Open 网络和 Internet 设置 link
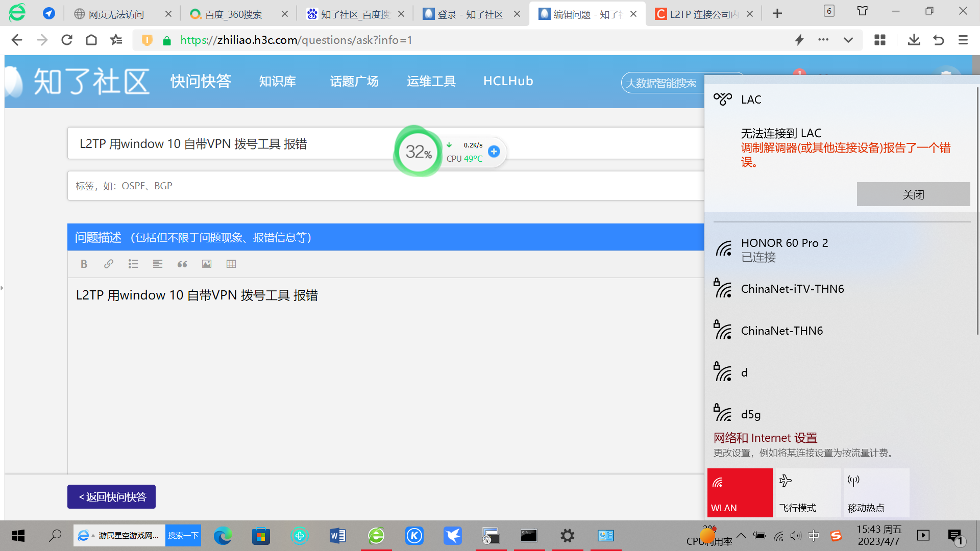The height and width of the screenshot is (551, 980). (x=765, y=438)
